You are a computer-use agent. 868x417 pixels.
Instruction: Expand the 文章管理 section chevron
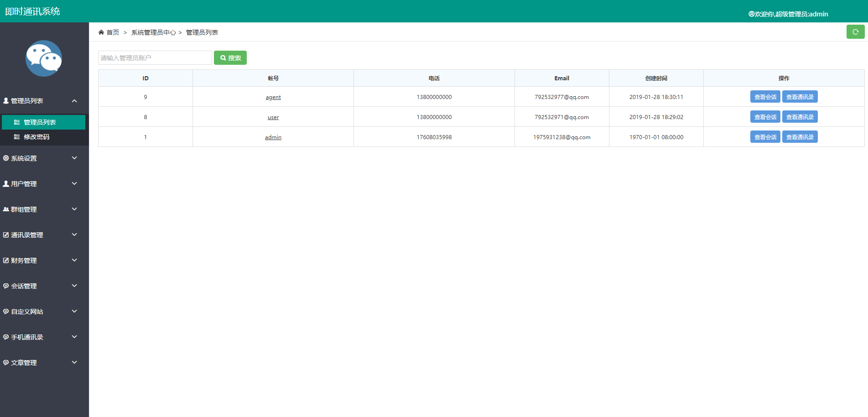[74, 363]
